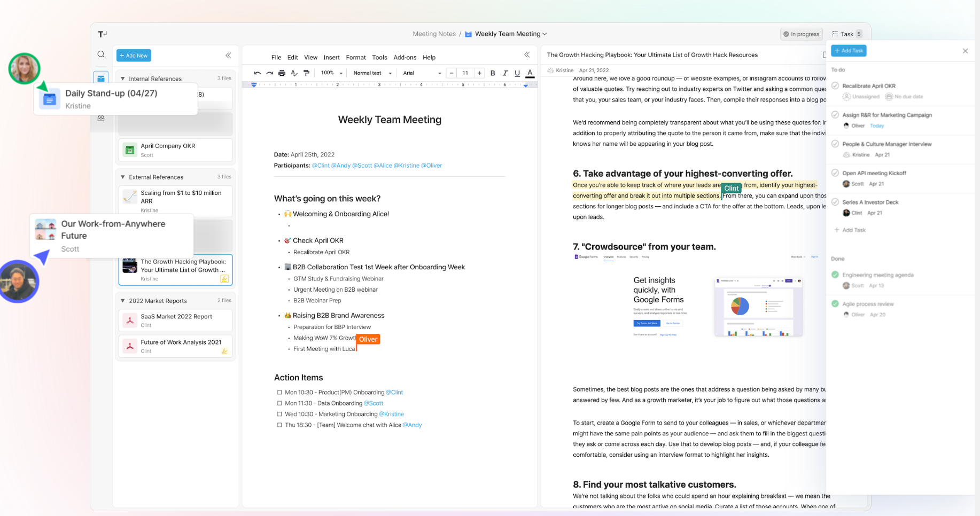Mark Open API meeting Kickoff complete
Image resolution: width=980 pixels, height=516 pixels.
point(835,173)
